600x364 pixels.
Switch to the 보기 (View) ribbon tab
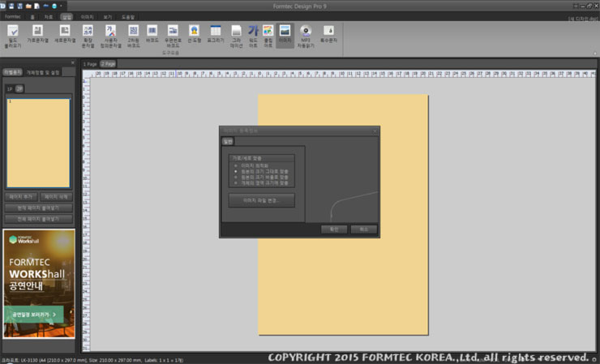pyautogui.click(x=108, y=17)
